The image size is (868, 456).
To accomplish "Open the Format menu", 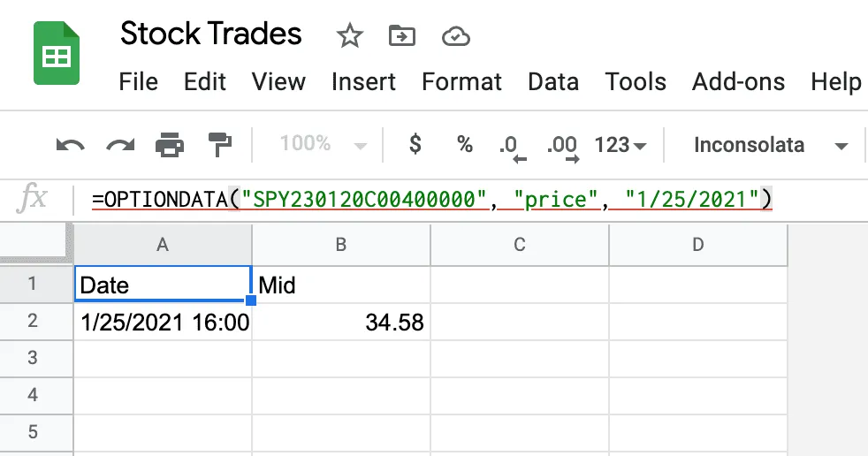I will click(461, 82).
